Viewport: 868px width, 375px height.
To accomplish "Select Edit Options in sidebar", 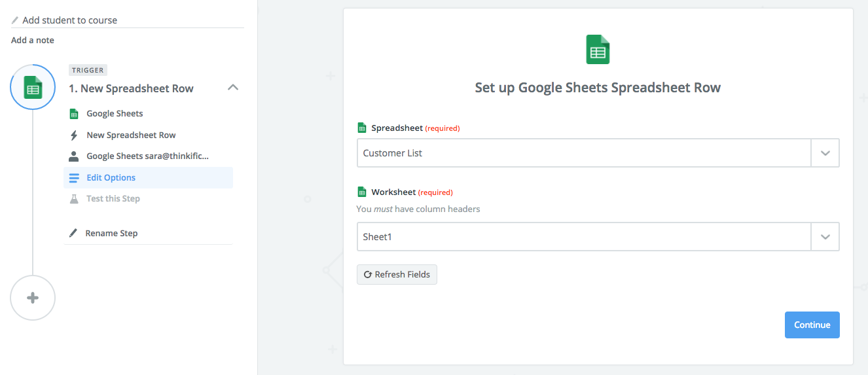I will 148,177.
